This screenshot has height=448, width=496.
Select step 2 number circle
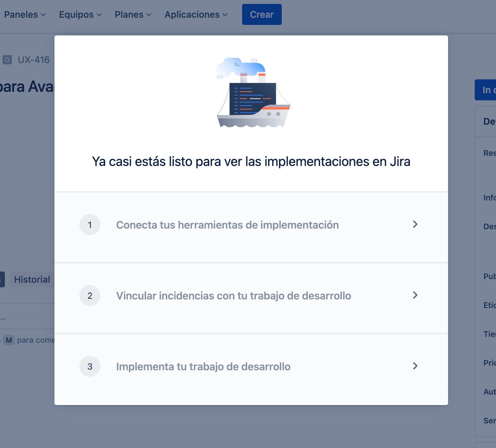[x=90, y=295]
